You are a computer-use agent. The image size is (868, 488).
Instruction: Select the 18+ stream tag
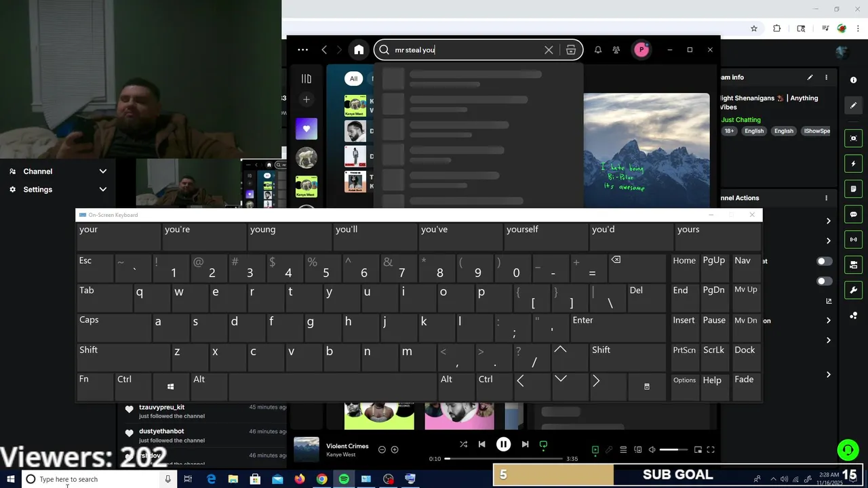coord(729,131)
